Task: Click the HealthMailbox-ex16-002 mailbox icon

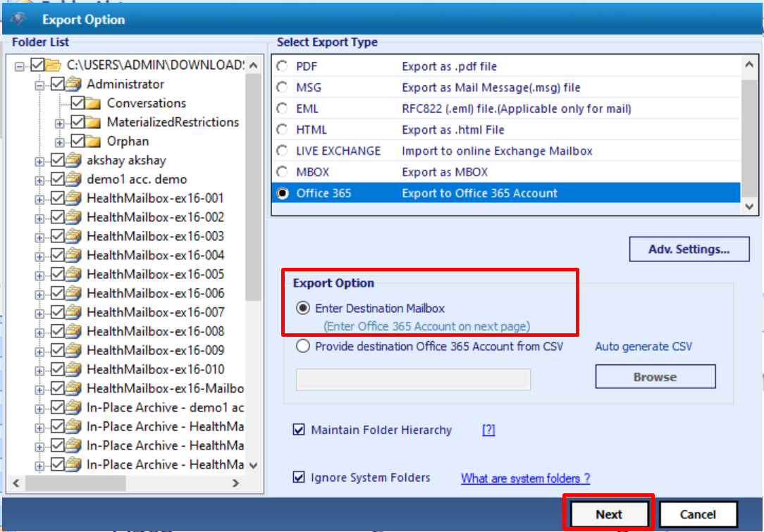Action: tap(73, 217)
